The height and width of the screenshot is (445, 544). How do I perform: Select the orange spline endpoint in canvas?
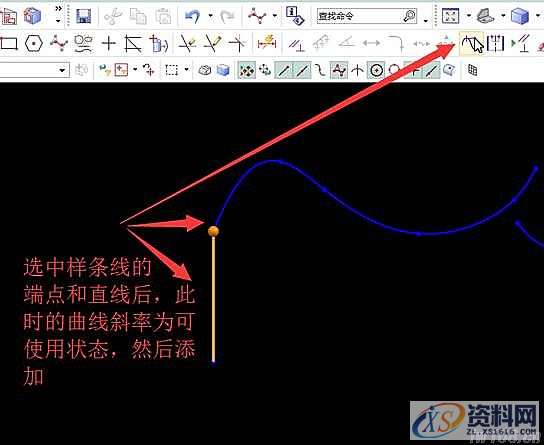click(213, 231)
